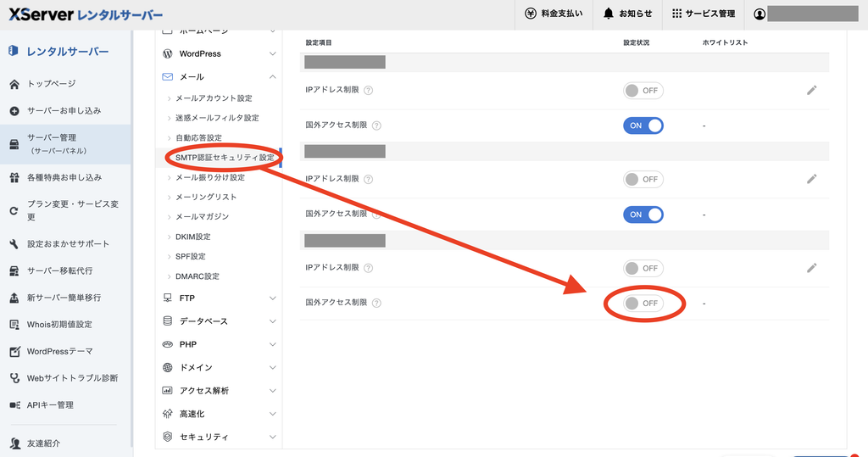Toggle the second group's IPアドレス制限 switch
This screenshot has width=868, height=457.
pos(643,180)
